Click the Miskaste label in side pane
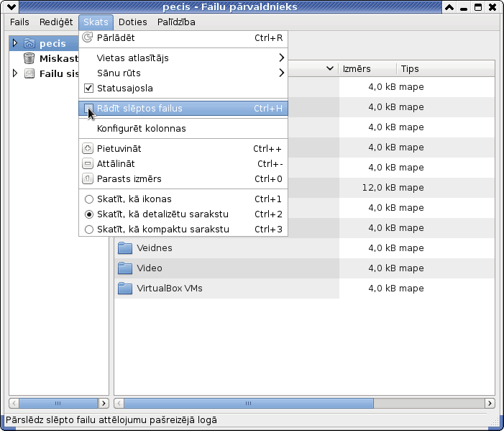Image resolution: width=504 pixels, height=431 pixels. 59,58
